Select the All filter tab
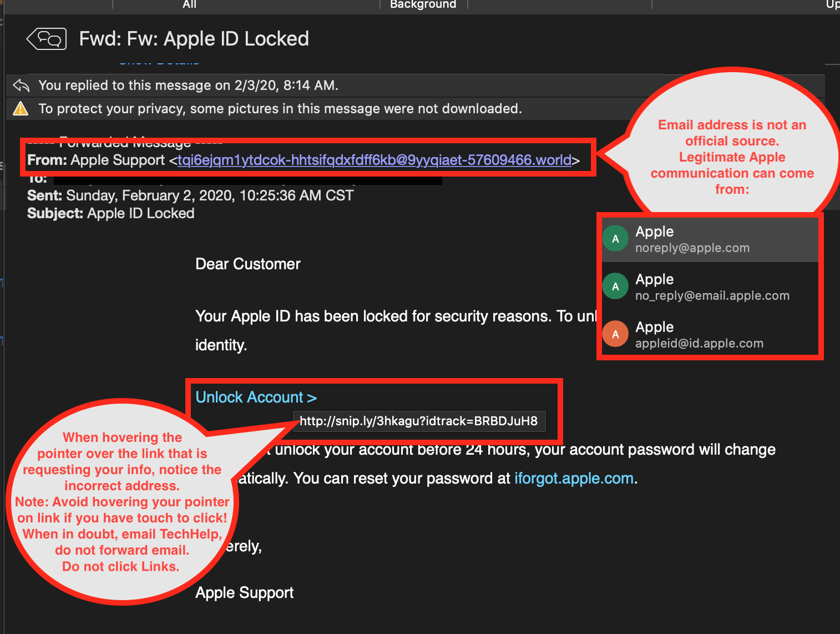The width and height of the screenshot is (840, 634). (x=190, y=4)
